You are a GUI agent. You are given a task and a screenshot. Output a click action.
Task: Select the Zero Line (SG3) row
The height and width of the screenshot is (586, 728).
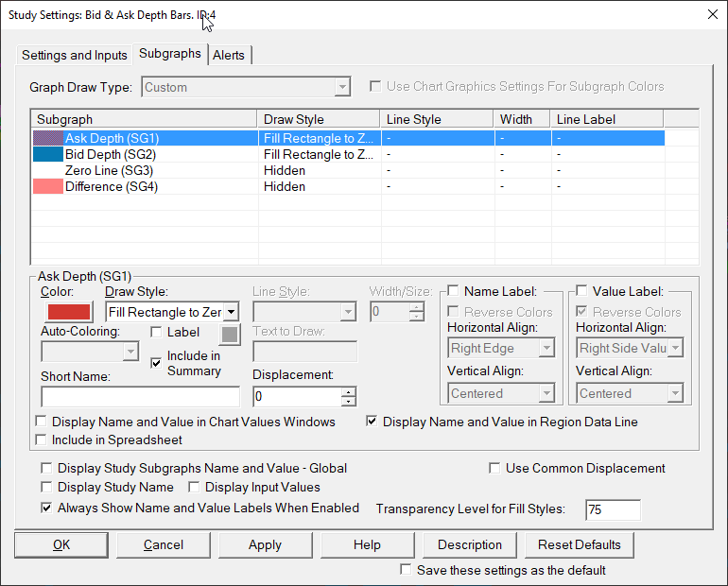click(x=348, y=170)
